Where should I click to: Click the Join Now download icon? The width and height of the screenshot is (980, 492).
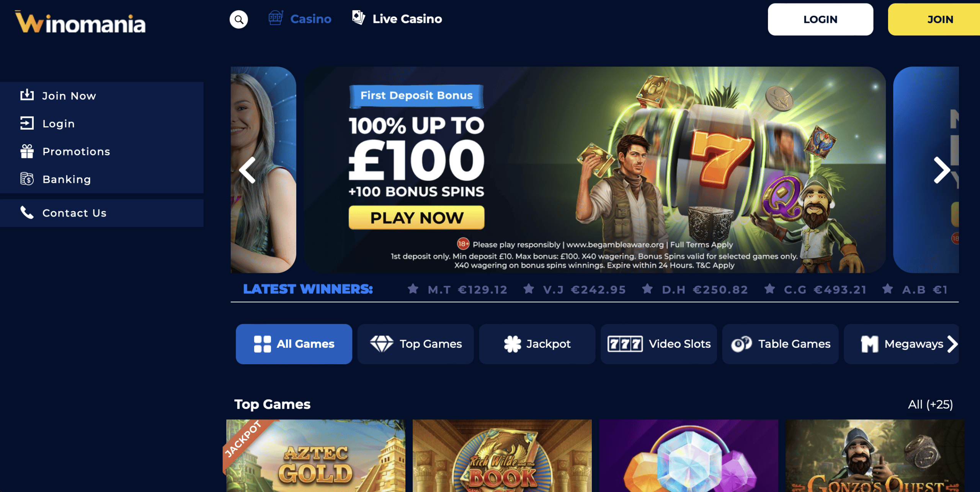(x=27, y=95)
